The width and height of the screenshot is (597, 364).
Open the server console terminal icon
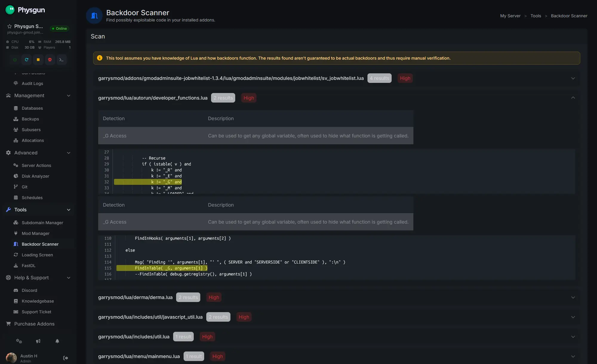pos(61,60)
